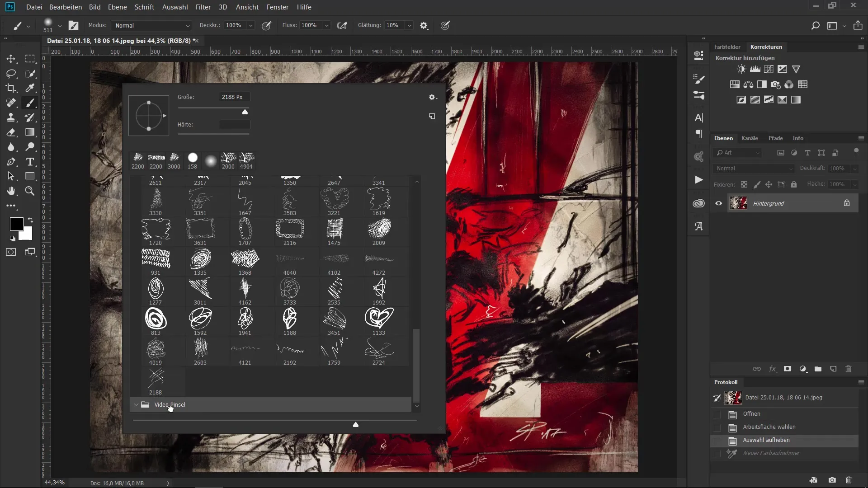The height and width of the screenshot is (488, 868).
Task: Open layer filter type Art dropdown
Action: tap(738, 153)
